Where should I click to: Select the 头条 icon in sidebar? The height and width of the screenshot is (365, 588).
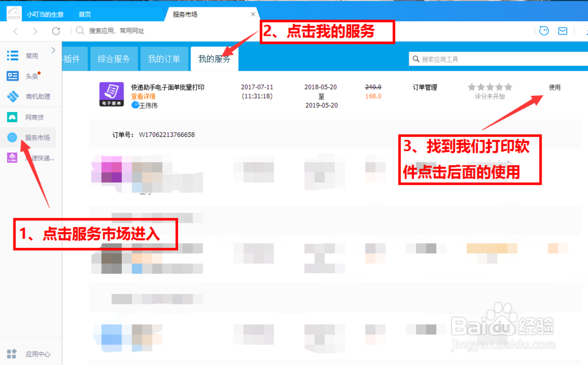(x=13, y=76)
